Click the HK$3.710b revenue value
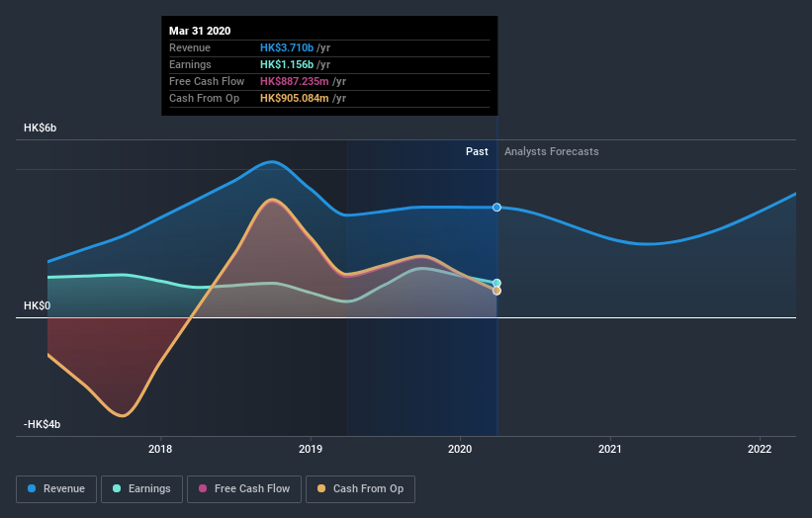 287,47
